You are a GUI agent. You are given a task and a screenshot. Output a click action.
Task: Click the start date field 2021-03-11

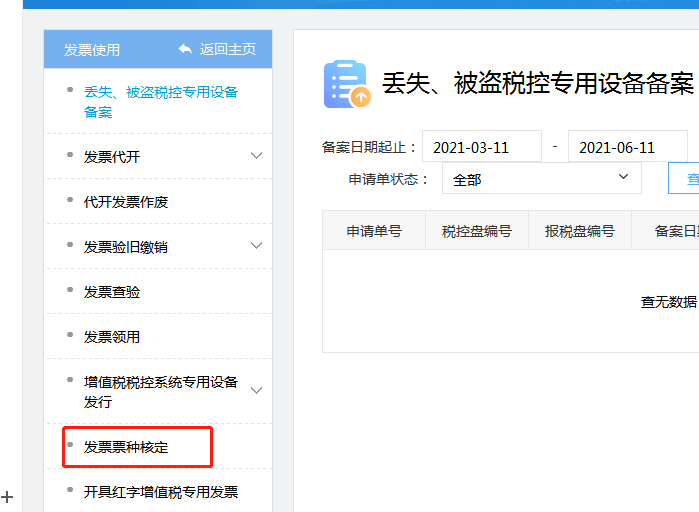click(x=481, y=147)
